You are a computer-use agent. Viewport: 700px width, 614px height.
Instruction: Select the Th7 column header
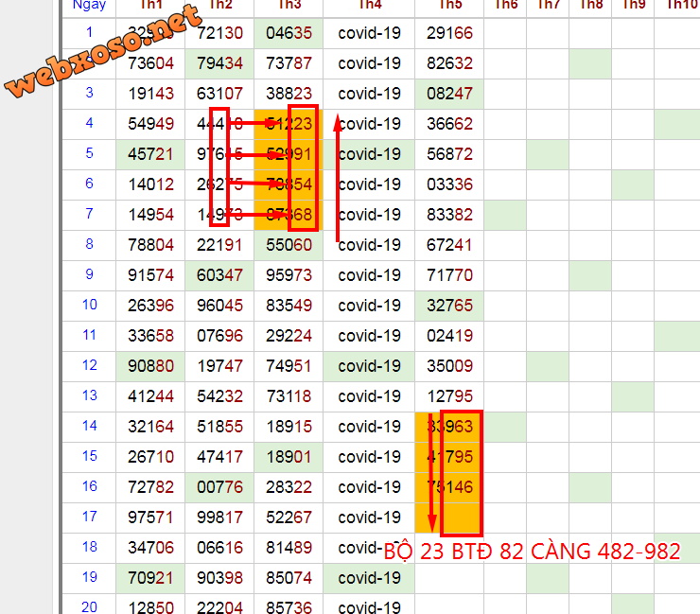[548, 6]
